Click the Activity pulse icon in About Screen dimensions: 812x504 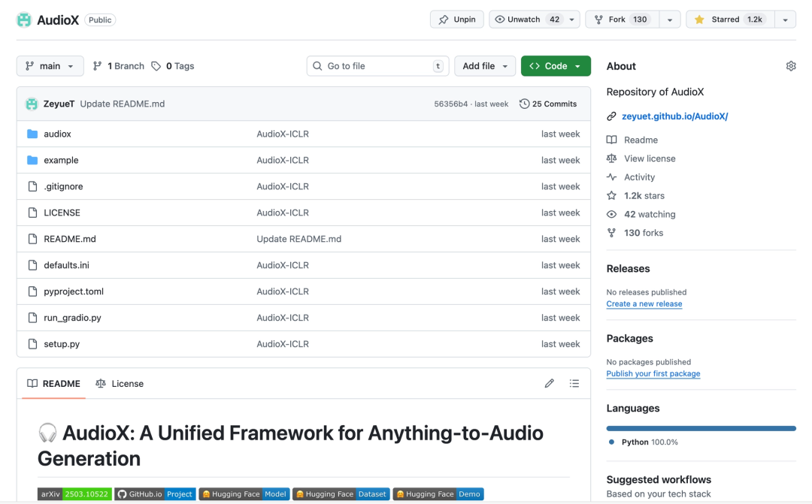tap(612, 177)
